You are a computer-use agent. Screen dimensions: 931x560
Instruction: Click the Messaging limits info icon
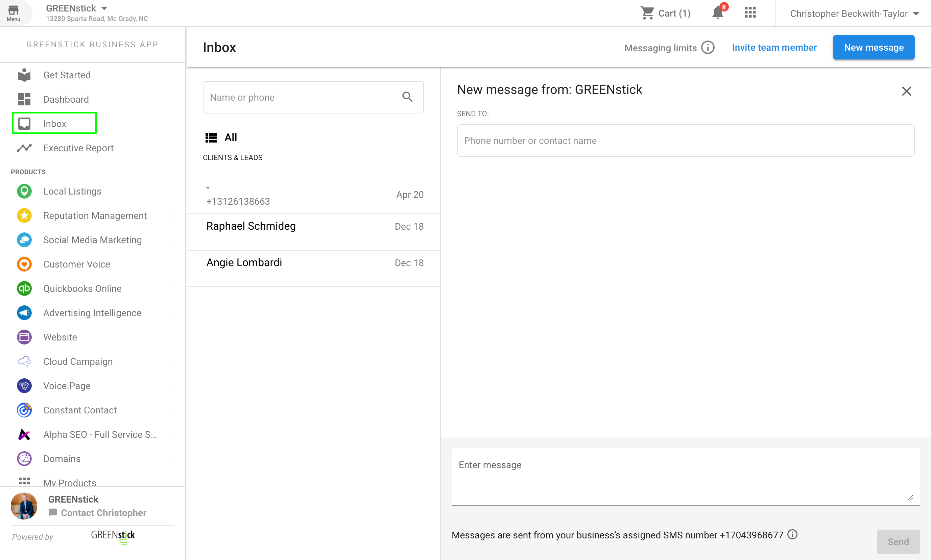[x=708, y=48]
